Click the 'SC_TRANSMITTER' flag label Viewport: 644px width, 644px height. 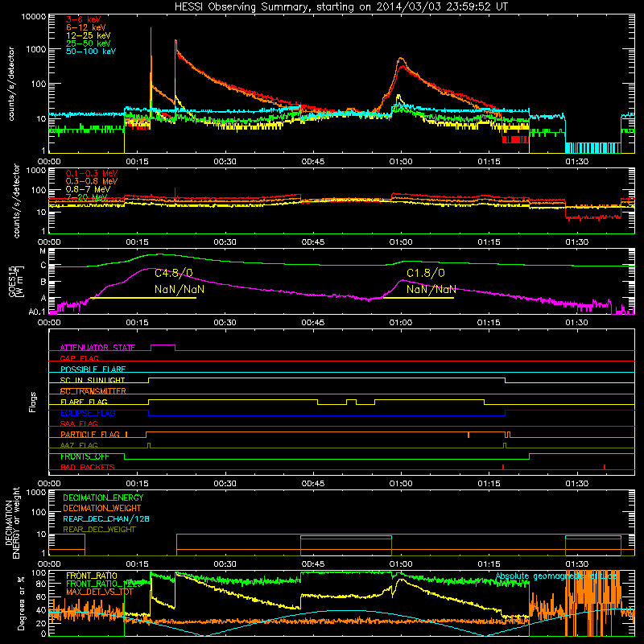click(x=93, y=391)
